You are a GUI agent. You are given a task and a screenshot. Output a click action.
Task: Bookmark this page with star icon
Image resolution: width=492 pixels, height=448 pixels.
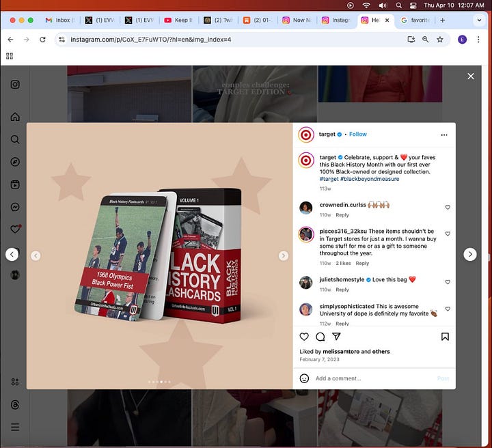coord(440,39)
